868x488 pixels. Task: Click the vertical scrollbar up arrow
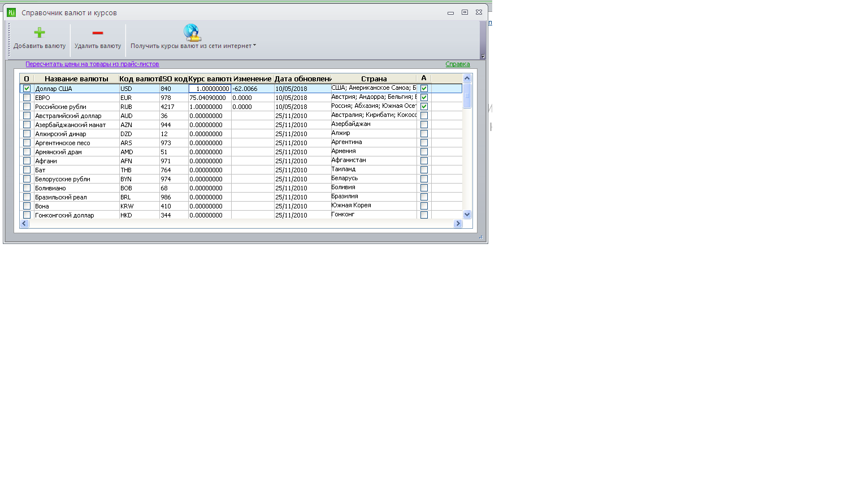click(x=467, y=79)
